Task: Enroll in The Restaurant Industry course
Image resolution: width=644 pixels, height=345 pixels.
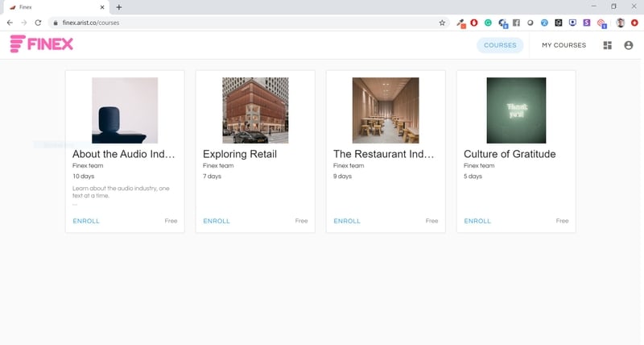Action: 347,221
